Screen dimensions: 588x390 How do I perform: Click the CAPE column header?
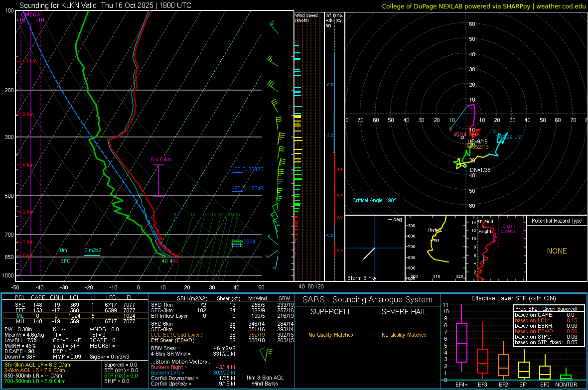coord(38,297)
